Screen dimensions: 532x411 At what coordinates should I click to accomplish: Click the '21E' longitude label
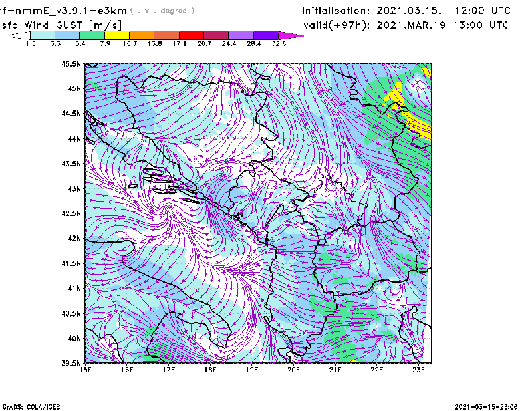(x=335, y=370)
